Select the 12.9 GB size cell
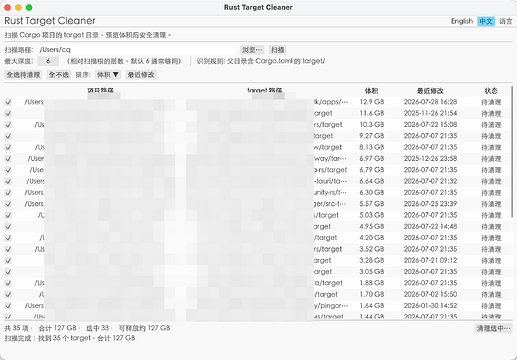Image resolution: width=517 pixels, height=360 pixels. pyautogui.click(x=372, y=102)
